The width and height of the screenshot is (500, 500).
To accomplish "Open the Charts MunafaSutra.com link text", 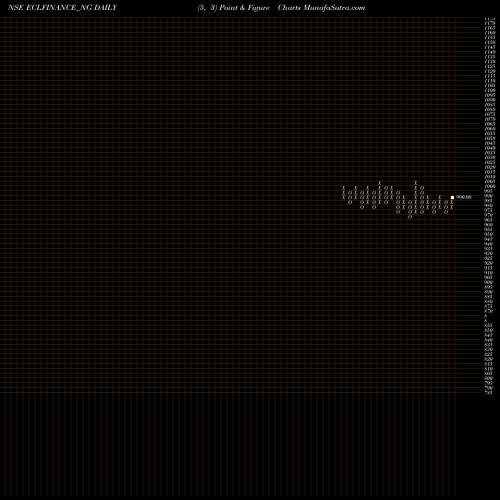I will coord(321,8).
